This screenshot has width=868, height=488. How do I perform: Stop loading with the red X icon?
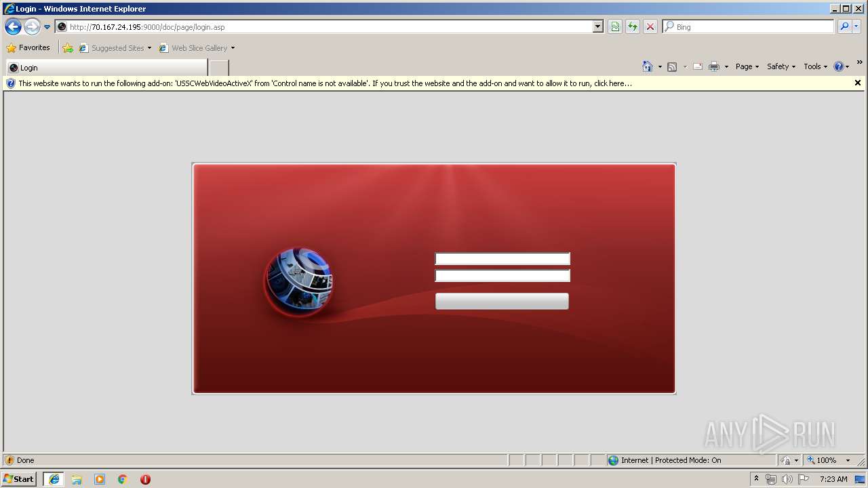pyautogui.click(x=650, y=27)
